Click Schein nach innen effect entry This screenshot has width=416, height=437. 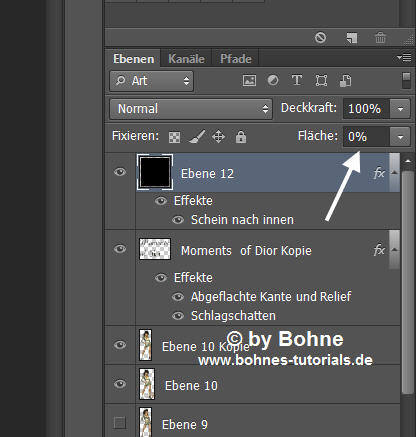[242, 220]
